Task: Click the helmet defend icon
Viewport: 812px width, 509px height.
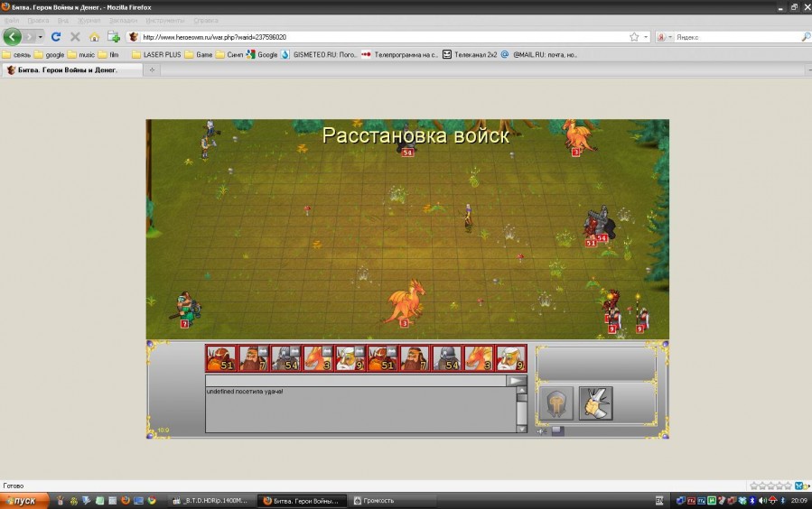Action: tap(555, 404)
